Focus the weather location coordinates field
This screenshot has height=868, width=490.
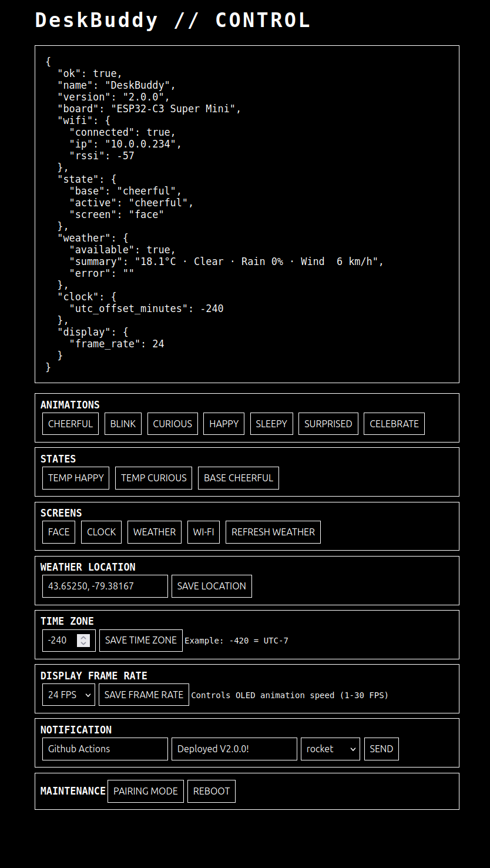105,586
